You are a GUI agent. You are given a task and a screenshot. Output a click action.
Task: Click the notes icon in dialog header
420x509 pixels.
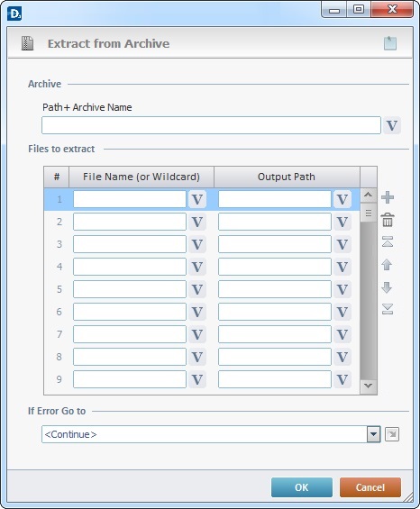click(390, 43)
